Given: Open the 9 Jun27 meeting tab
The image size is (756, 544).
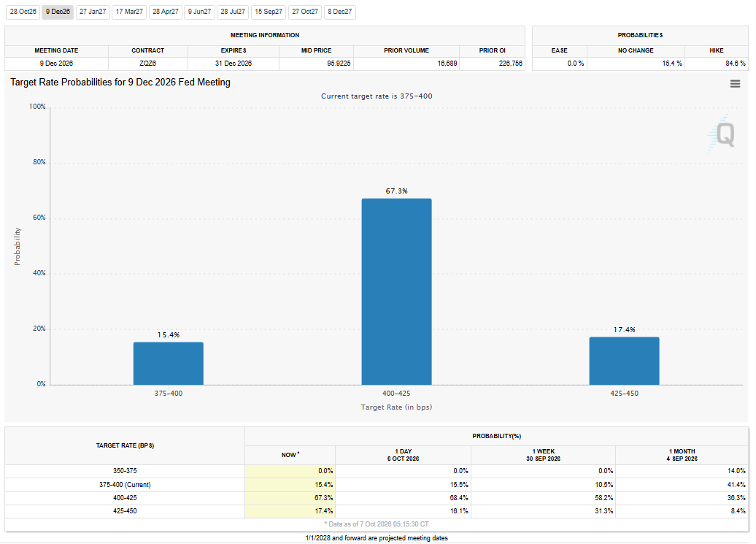Looking at the screenshot, I should tap(200, 12).
